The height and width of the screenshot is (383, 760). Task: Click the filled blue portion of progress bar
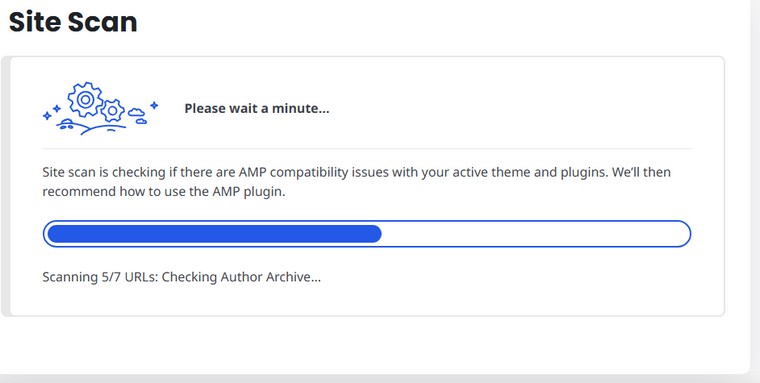(214, 234)
